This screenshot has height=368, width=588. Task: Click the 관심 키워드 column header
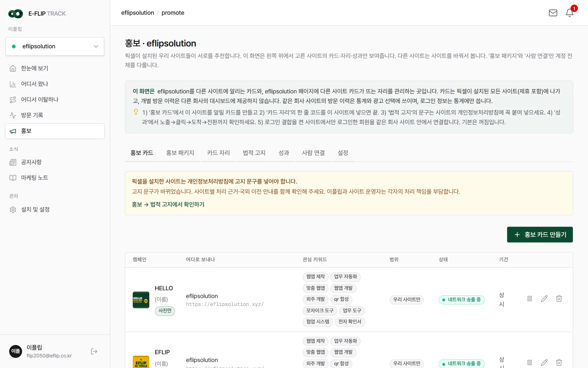(315, 259)
